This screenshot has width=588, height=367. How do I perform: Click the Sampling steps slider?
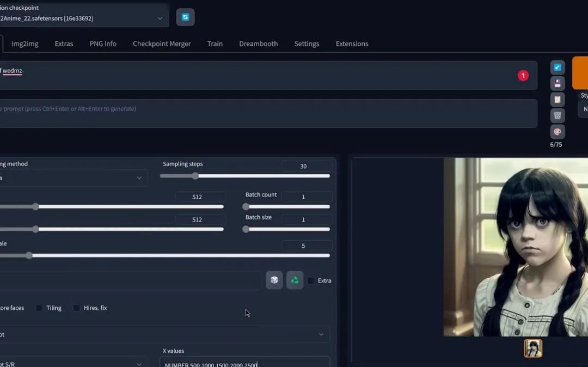coord(245,176)
